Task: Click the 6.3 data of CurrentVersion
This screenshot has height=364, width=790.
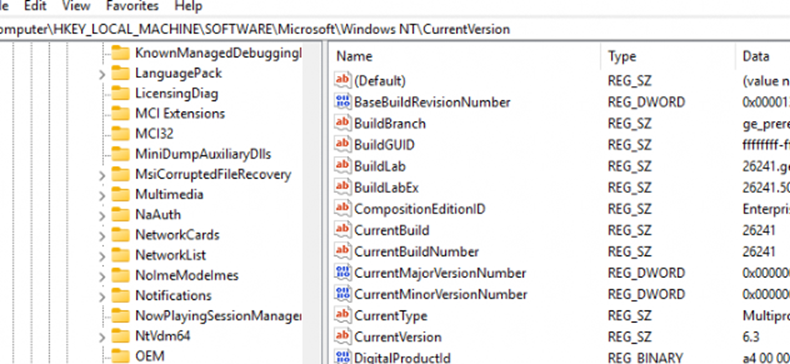Action: pos(751,337)
